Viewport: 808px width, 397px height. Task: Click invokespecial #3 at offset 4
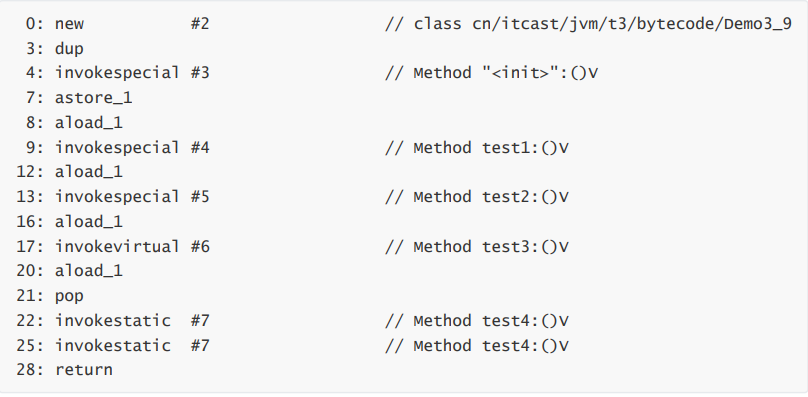[x=132, y=73]
